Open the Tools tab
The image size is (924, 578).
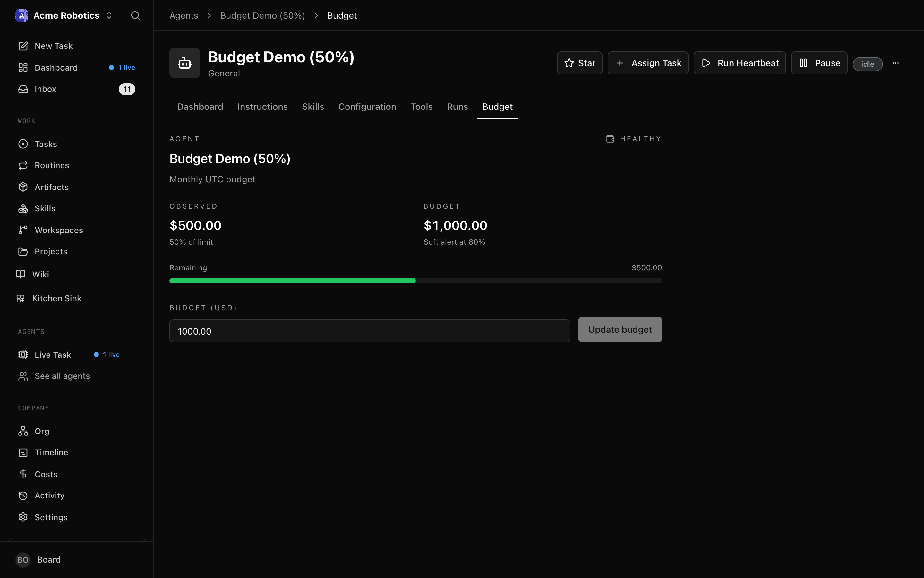[x=422, y=107]
